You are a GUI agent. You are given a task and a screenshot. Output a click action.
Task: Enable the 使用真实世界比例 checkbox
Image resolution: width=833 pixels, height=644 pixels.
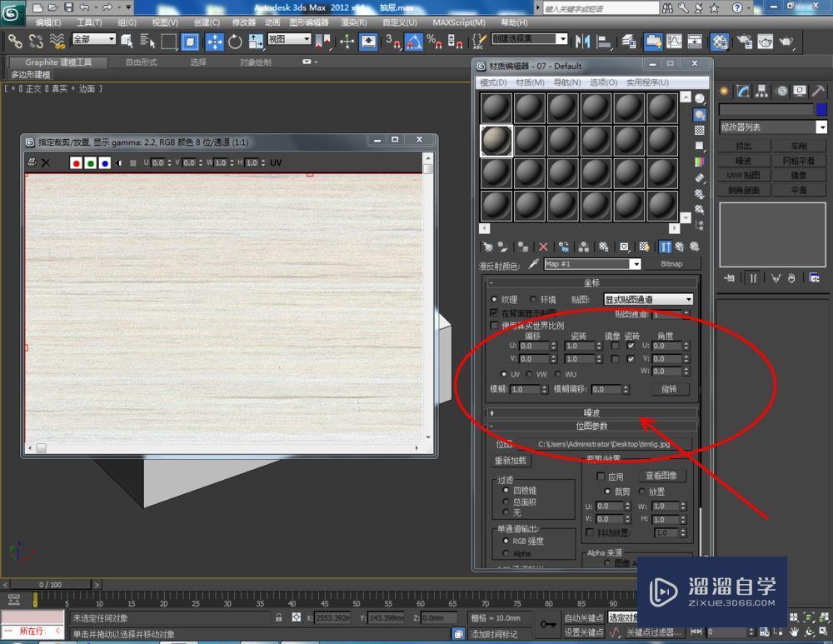[x=494, y=325]
